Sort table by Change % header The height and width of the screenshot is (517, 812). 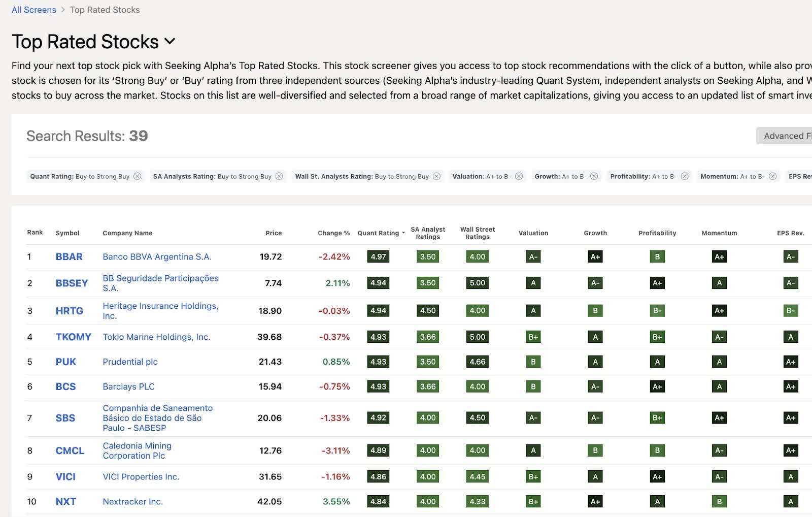click(334, 233)
